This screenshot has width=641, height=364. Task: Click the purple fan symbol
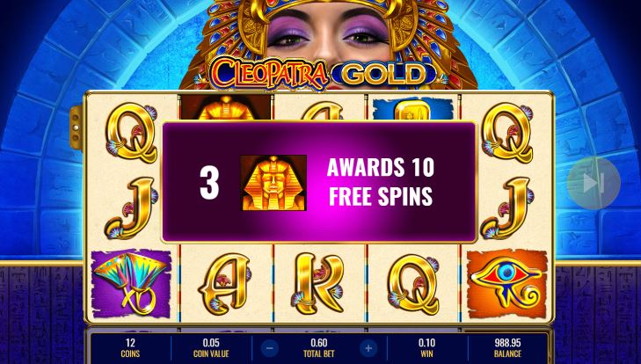point(131,284)
